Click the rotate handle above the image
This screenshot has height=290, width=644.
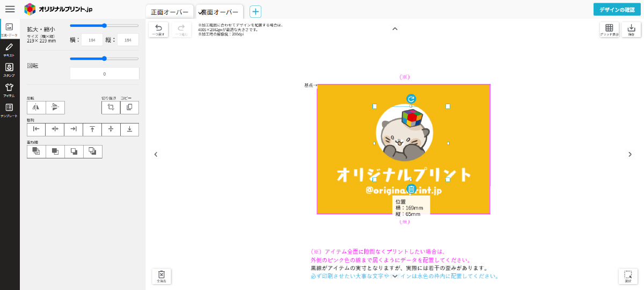411,99
